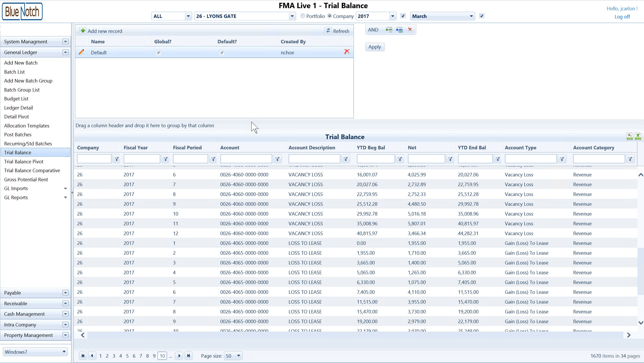The image size is (644, 363).
Task: Click the pencil edit icon for Default row
Action: (81, 52)
